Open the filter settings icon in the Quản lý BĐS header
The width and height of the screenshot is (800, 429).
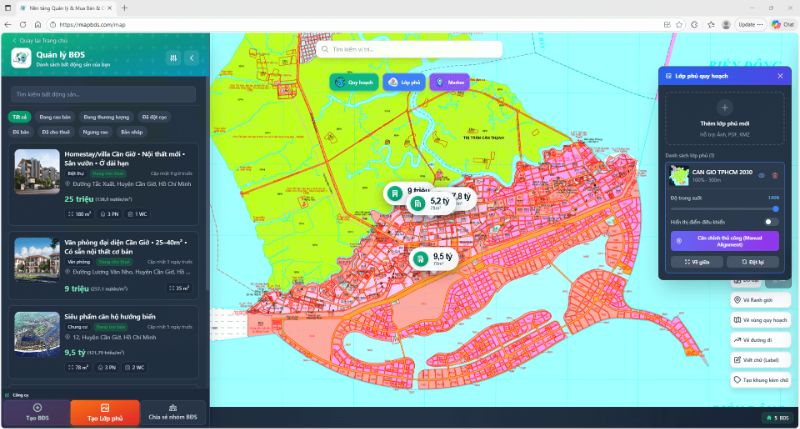pyautogui.click(x=174, y=58)
